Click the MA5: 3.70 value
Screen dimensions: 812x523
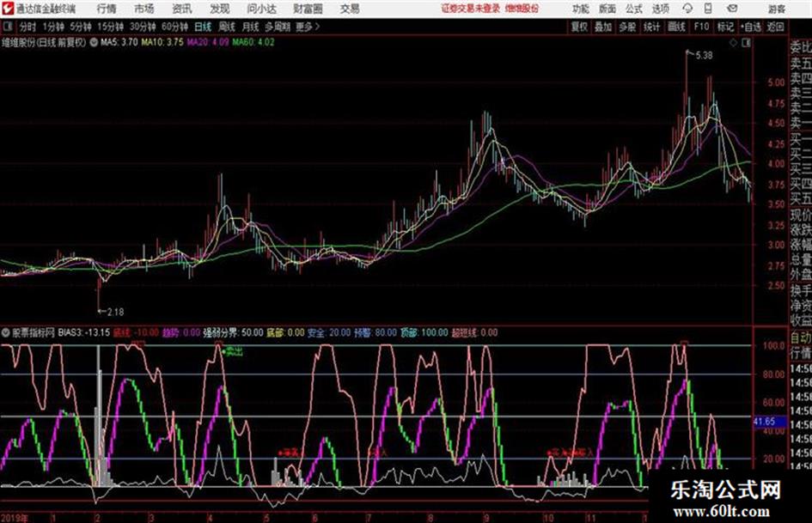(x=119, y=42)
